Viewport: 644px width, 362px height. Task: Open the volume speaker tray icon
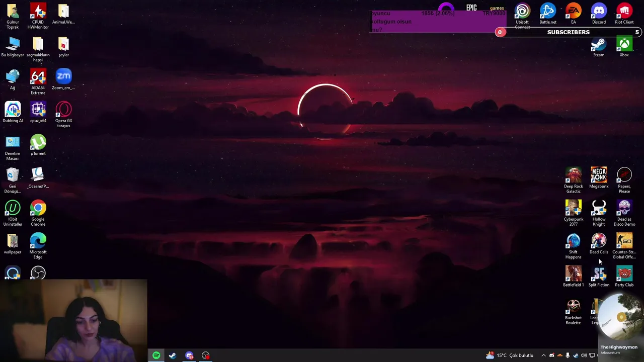[584, 355]
